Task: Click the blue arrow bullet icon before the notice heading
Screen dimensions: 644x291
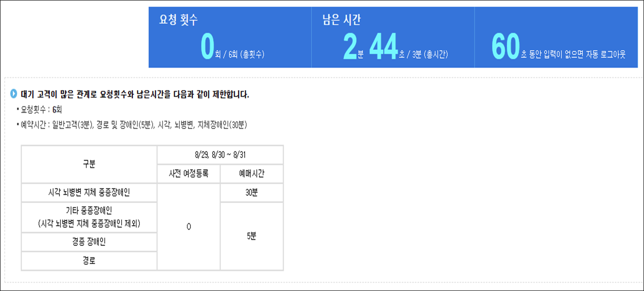Action: [13, 94]
